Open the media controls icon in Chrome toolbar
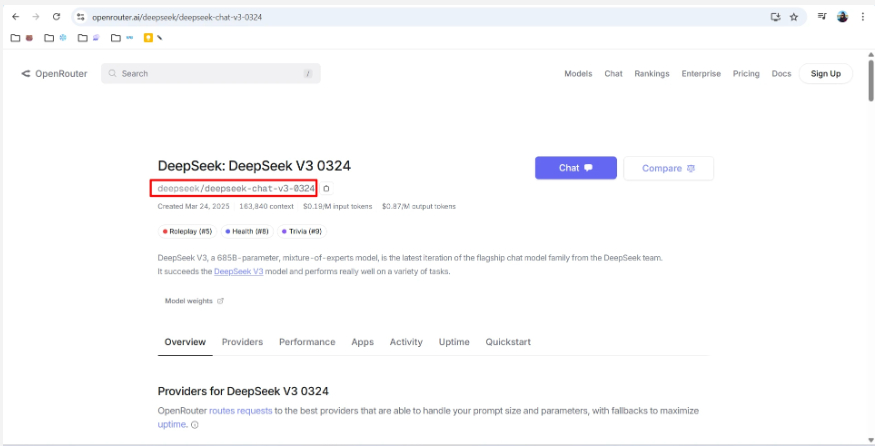875x446 pixels. point(822,17)
